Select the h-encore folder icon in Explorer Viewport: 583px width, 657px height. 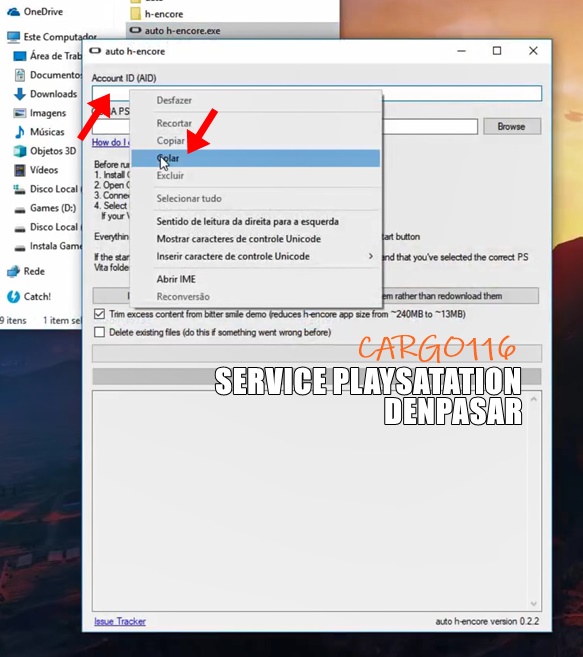(x=135, y=14)
